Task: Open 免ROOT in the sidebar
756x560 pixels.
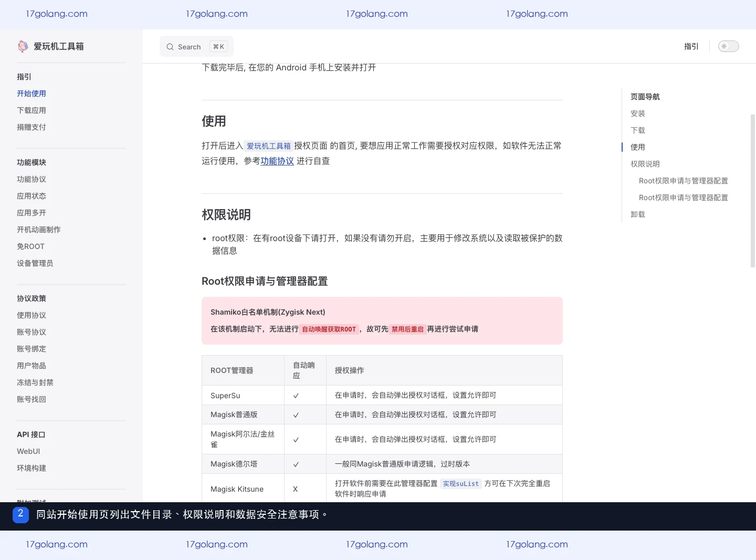Action: pyautogui.click(x=30, y=246)
